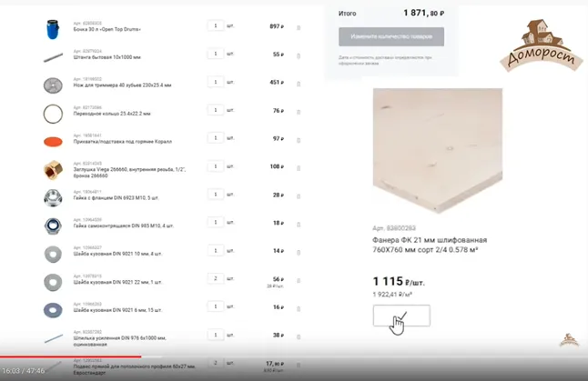Screen dimensions: 588x381
Task: Open the trimmer blade product name link
Action: pos(122,85)
